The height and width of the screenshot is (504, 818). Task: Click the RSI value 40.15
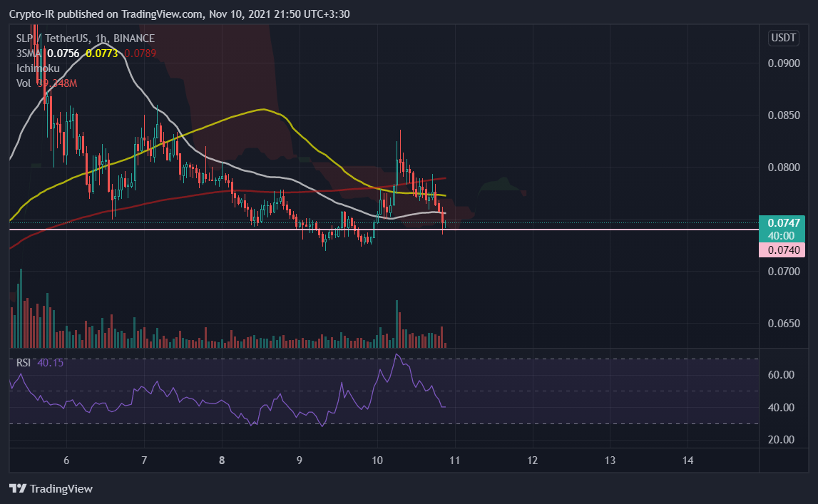tap(50, 363)
